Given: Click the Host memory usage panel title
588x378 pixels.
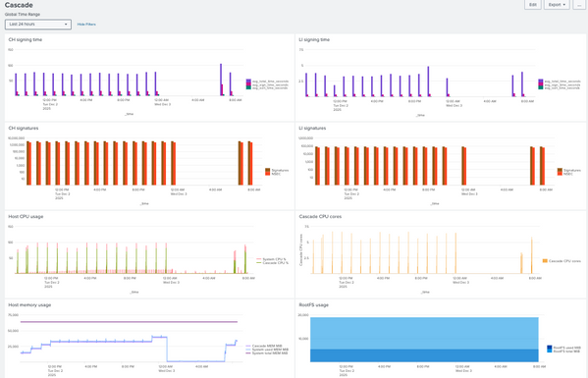Looking at the screenshot, I should point(29,305).
